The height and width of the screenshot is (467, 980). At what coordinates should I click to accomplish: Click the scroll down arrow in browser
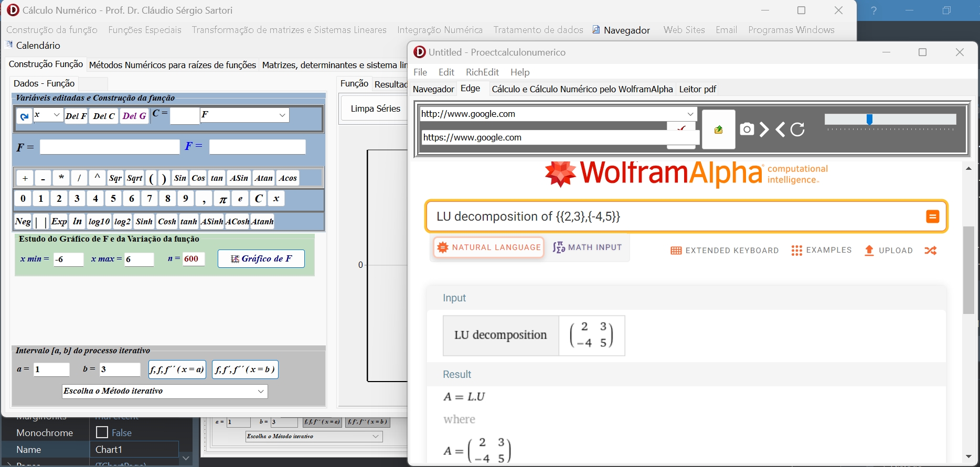pyautogui.click(x=968, y=457)
